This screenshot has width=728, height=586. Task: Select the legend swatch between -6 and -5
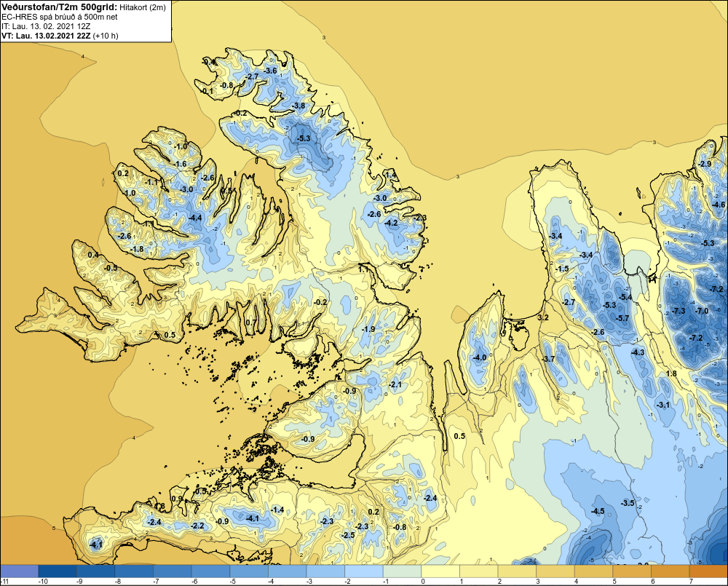coord(211,571)
